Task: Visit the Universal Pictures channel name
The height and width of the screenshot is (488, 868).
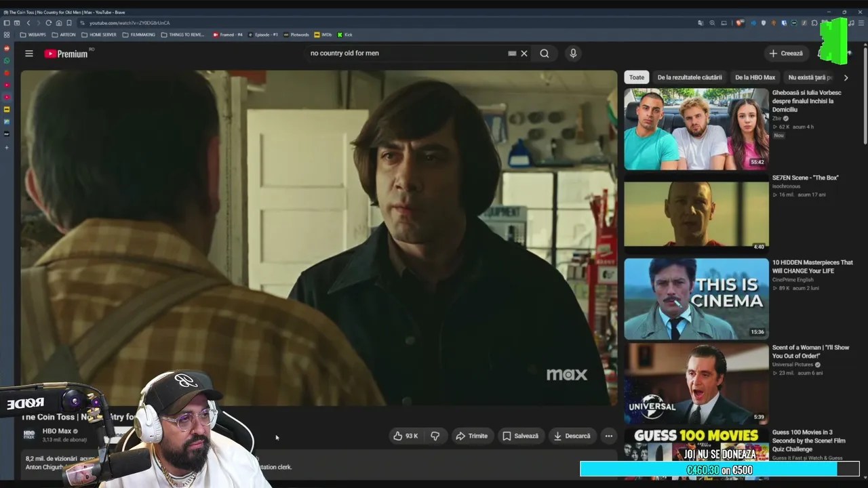Action: coord(793,365)
